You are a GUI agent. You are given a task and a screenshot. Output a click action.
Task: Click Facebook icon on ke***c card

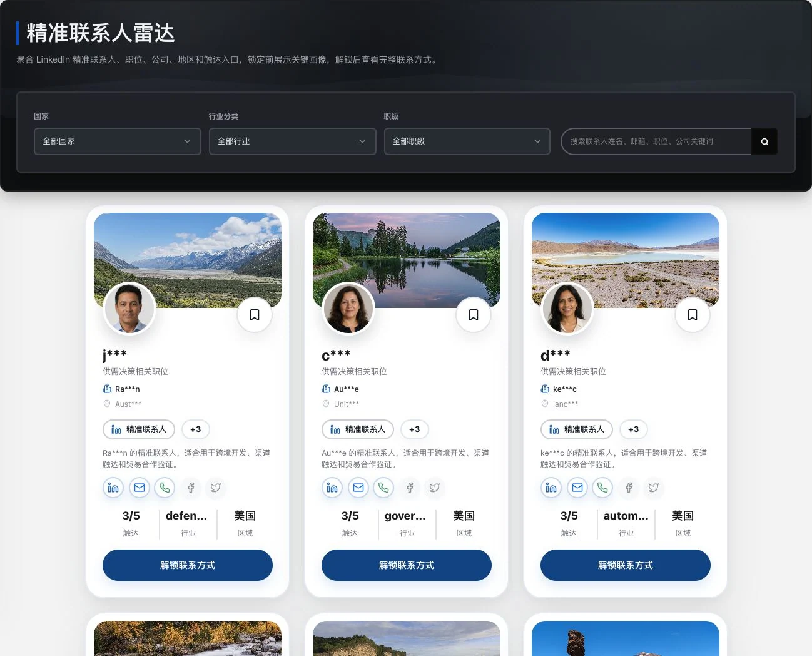pyautogui.click(x=628, y=488)
